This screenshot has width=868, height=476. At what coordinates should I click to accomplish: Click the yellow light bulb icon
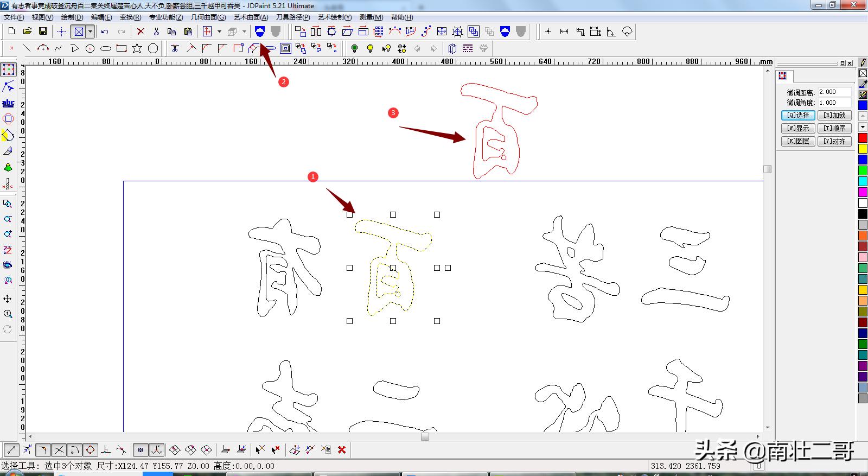[370, 48]
